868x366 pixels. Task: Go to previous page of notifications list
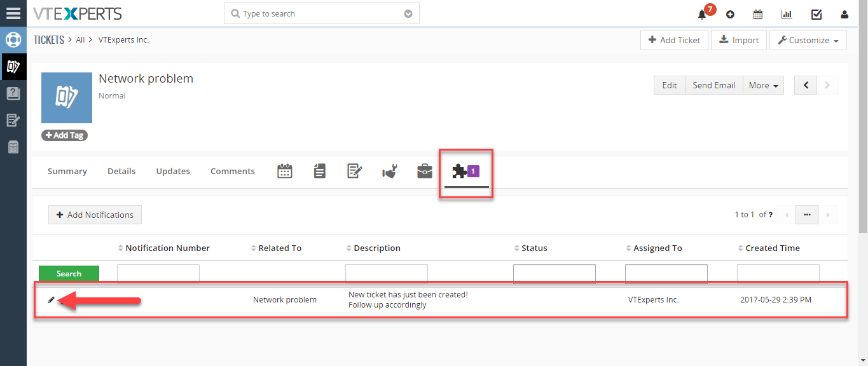click(787, 215)
